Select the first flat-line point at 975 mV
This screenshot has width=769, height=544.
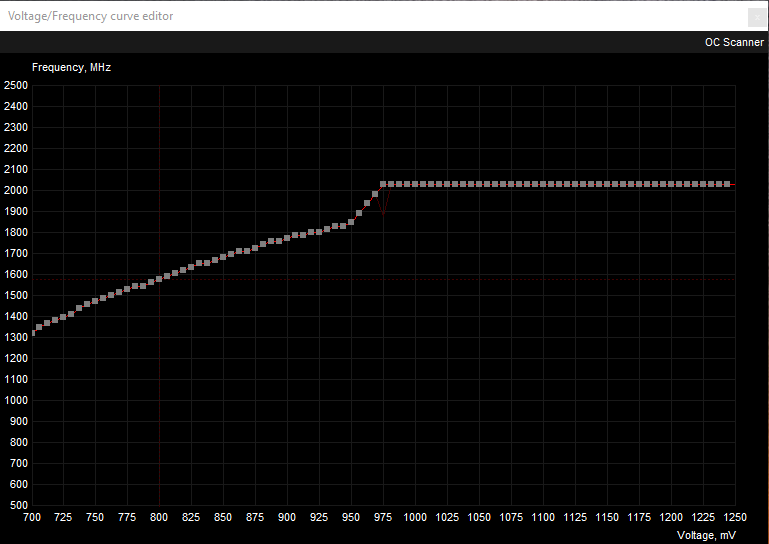coord(383,184)
